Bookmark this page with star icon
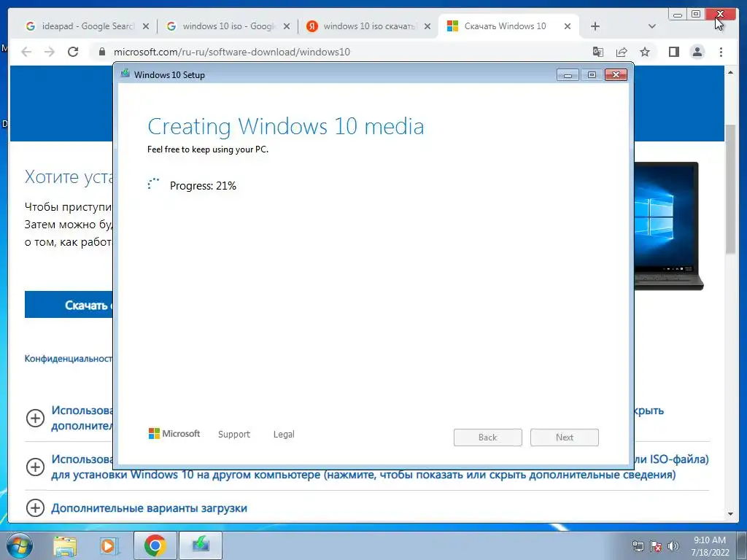Image resolution: width=747 pixels, height=560 pixels. (x=645, y=52)
